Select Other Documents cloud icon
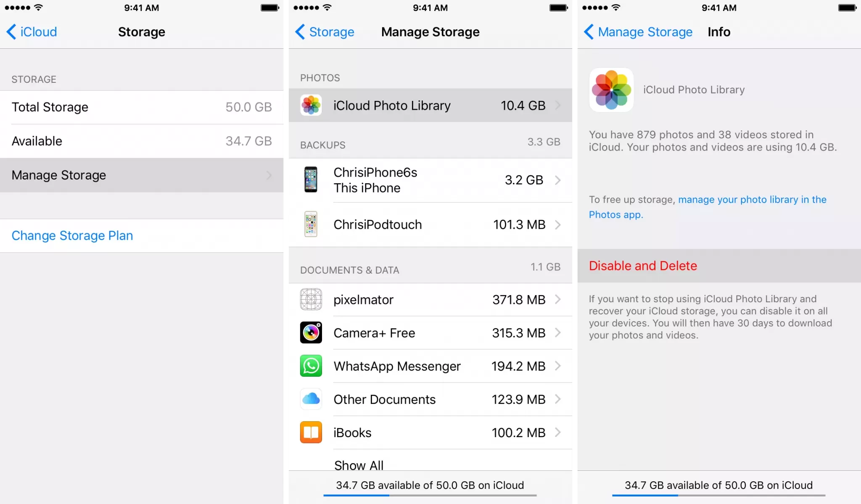 click(312, 399)
